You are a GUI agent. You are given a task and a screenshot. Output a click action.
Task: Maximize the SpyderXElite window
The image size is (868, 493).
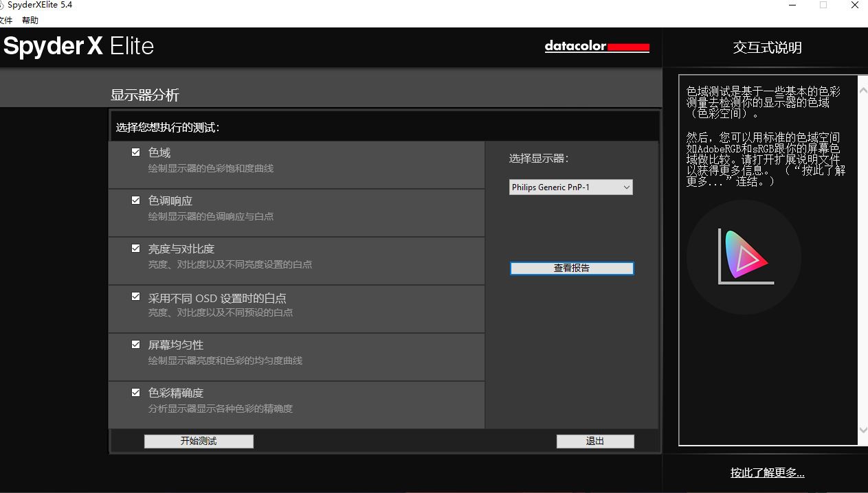pos(823,5)
